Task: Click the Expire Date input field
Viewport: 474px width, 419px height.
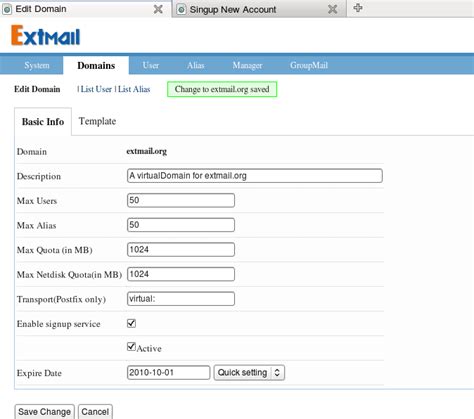Action: [x=168, y=373]
